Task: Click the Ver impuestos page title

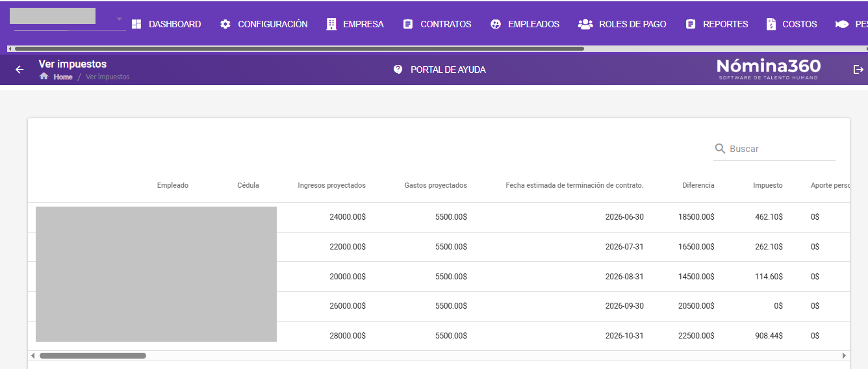Action: click(73, 64)
